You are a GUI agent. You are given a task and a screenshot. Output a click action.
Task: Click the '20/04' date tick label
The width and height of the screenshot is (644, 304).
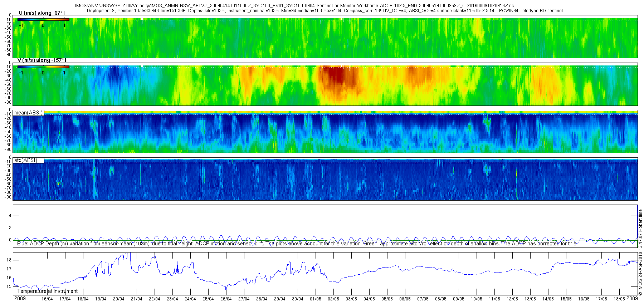[x=119, y=299]
